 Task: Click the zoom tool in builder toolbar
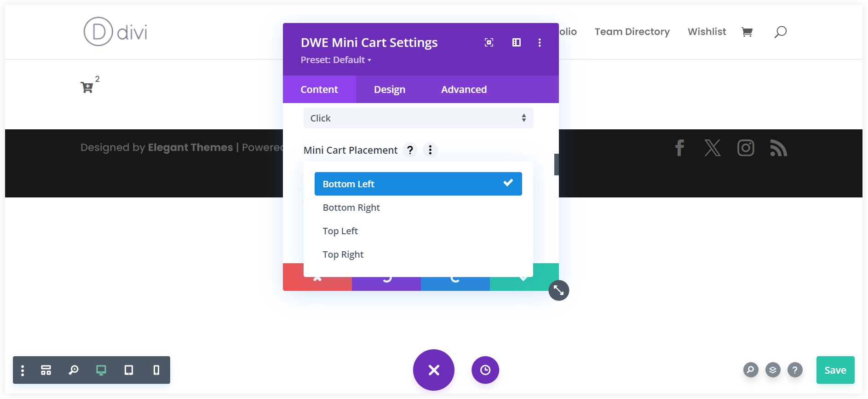click(x=74, y=370)
